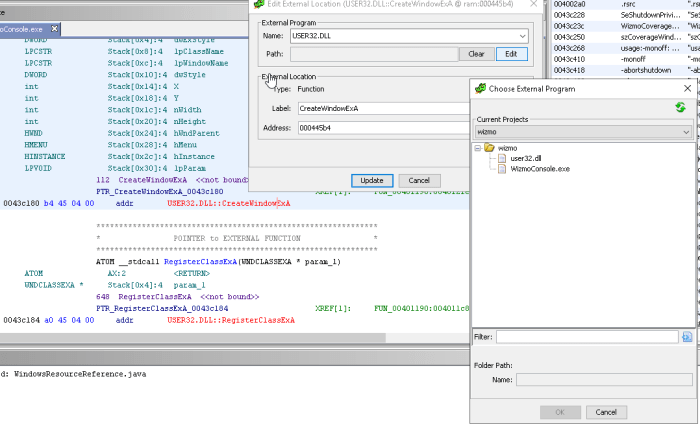
Task: Click the 0043c23c WizmoCoverage row
Action: pos(626,26)
